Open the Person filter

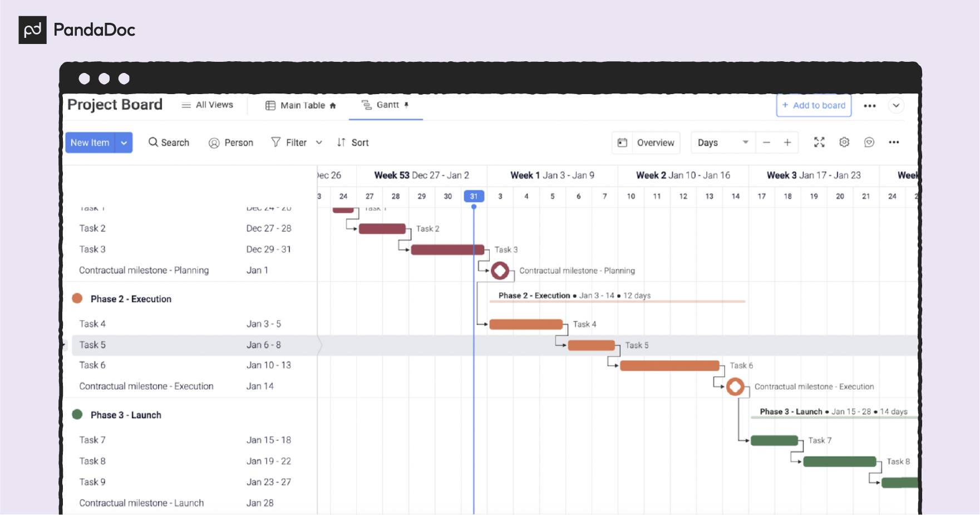tap(231, 143)
